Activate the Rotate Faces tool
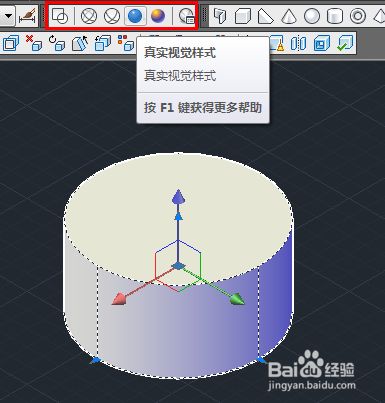This screenshot has height=403, width=385. 57,43
